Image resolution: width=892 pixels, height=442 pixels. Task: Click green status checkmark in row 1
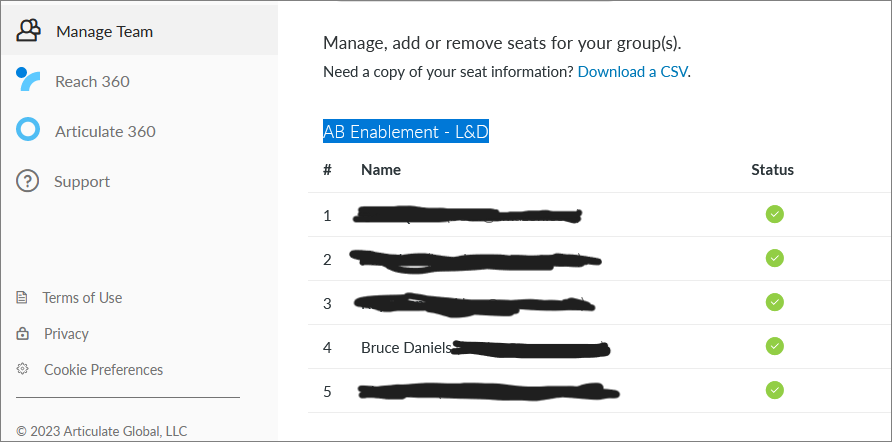click(774, 214)
